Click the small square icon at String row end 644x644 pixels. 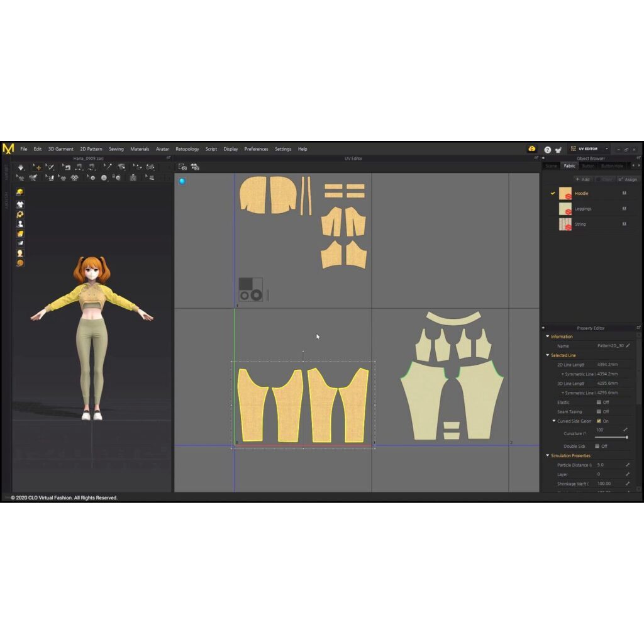point(625,224)
